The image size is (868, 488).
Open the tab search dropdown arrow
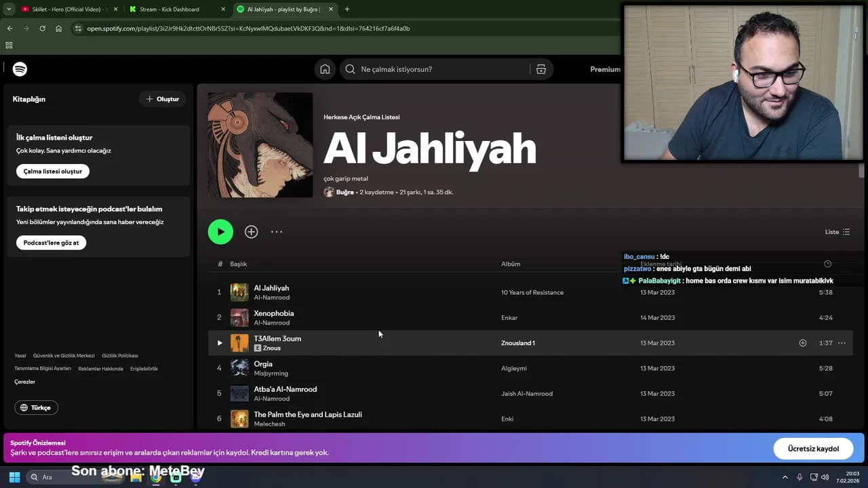pos(9,9)
